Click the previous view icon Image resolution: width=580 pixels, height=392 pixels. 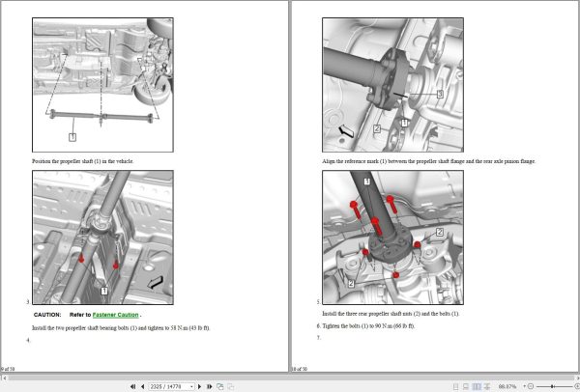click(x=220, y=386)
